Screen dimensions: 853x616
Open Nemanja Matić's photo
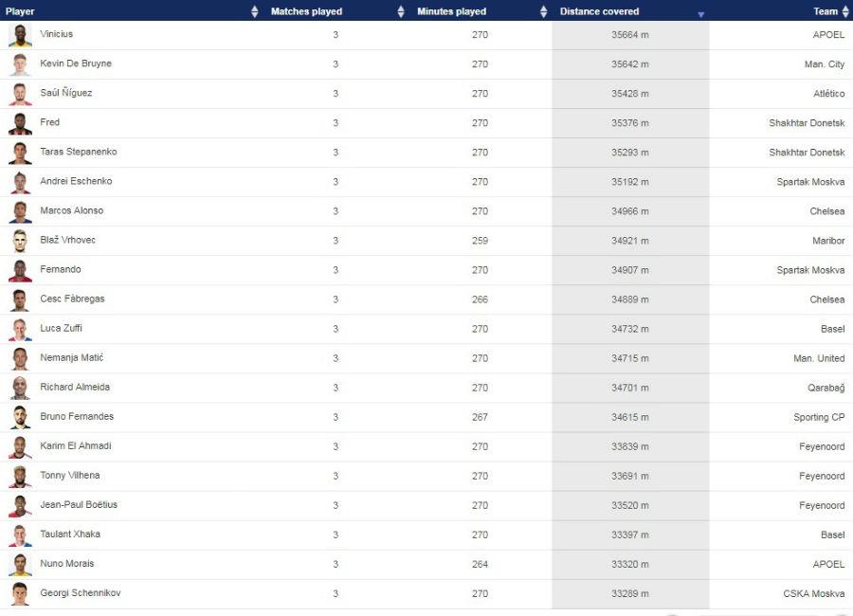point(20,358)
